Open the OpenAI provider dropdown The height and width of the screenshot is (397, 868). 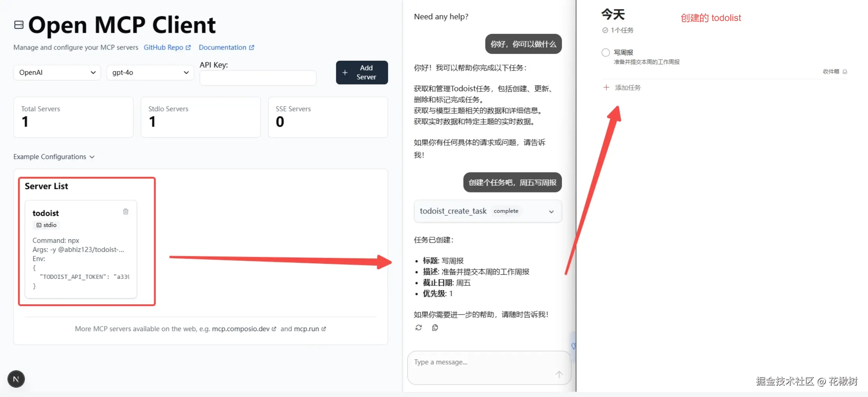pyautogui.click(x=57, y=72)
